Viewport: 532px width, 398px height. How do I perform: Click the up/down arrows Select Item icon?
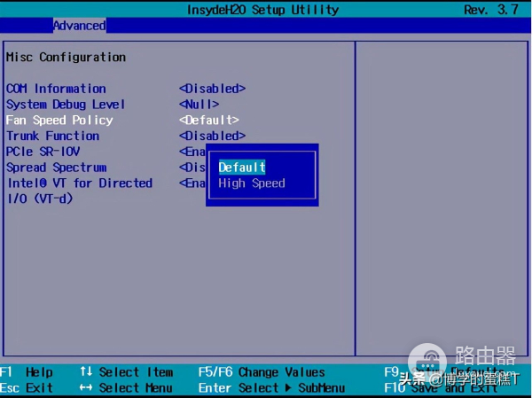pyautogui.click(x=86, y=372)
